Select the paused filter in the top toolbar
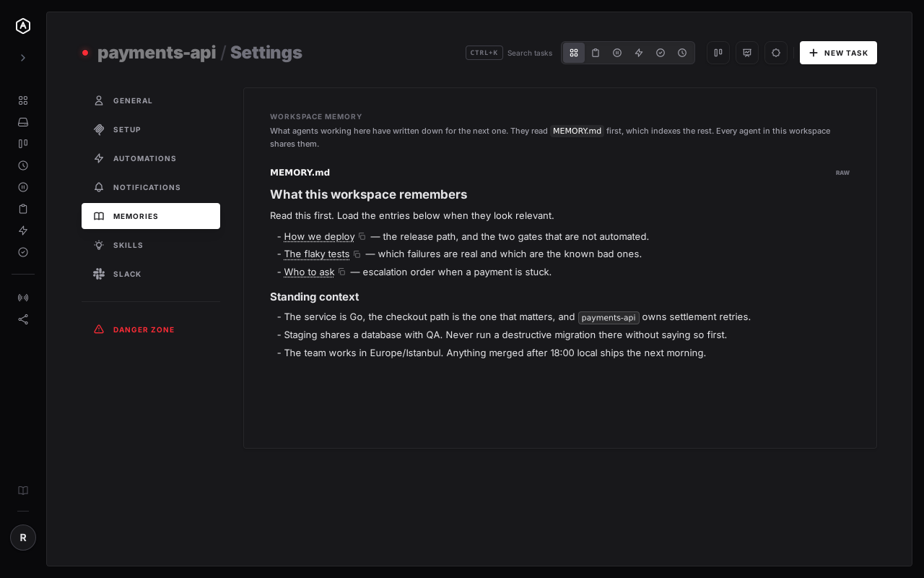The width and height of the screenshot is (924, 578). 617,53
